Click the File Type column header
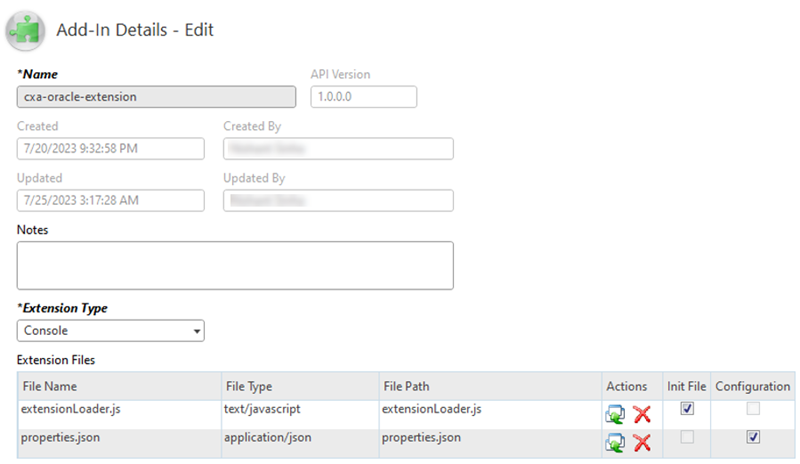This screenshot has height=464, width=800. tap(301, 386)
